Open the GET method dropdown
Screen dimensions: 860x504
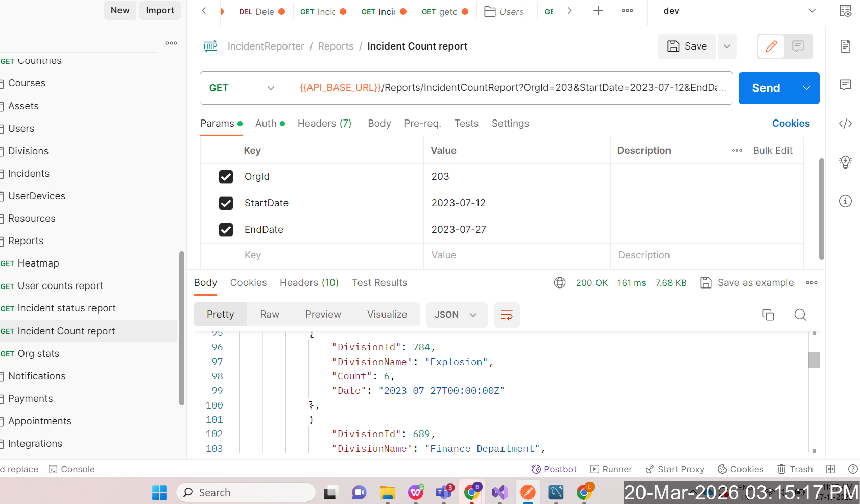point(243,88)
